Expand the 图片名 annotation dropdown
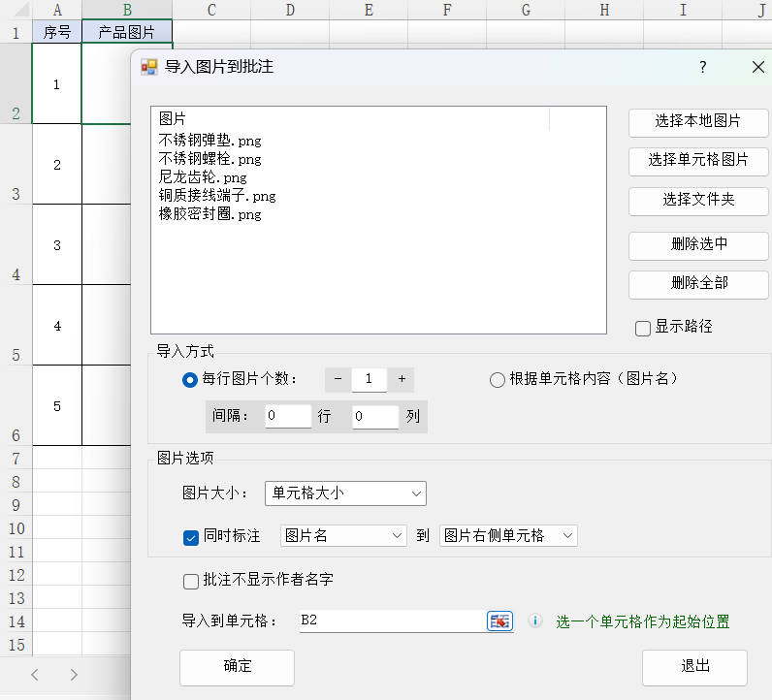This screenshot has height=700, width=772. [x=343, y=536]
